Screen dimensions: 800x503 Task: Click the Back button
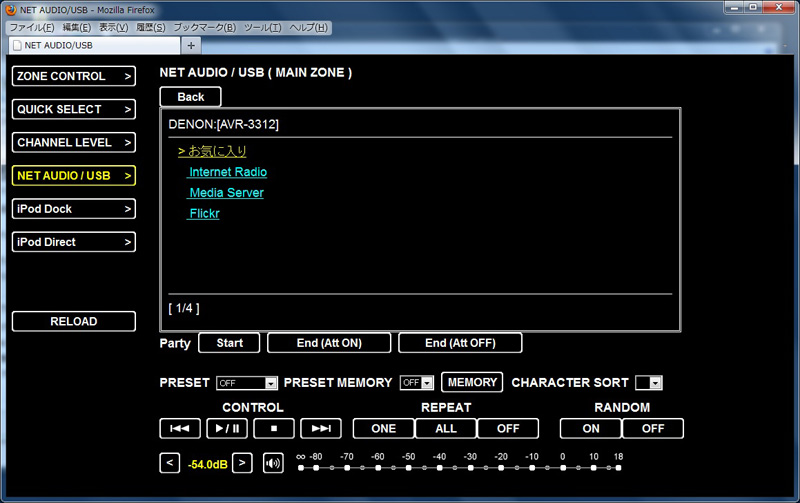190,97
